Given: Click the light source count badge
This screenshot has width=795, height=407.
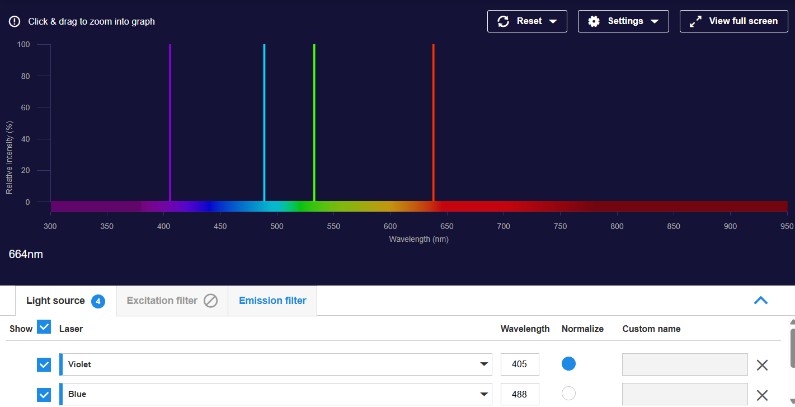Looking at the screenshot, I should click(98, 301).
